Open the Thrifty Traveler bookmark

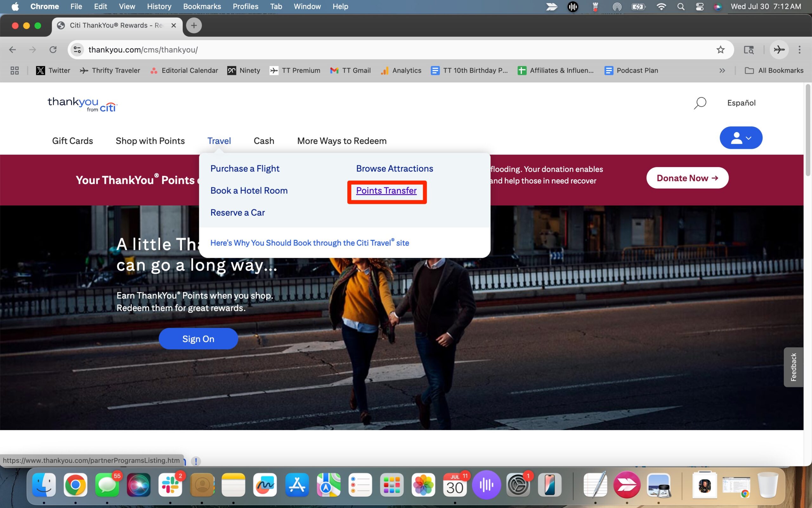(x=110, y=70)
